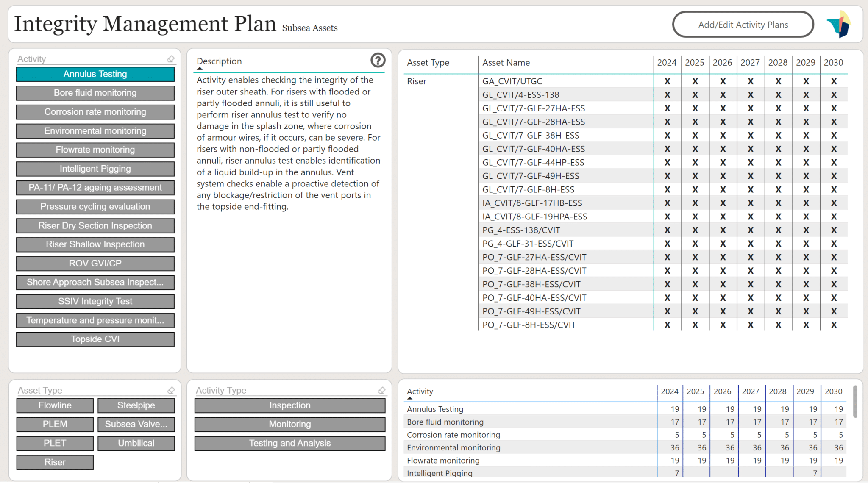868x483 pixels.
Task: Select Intelligent Pigging activity filter
Action: click(x=95, y=169)
